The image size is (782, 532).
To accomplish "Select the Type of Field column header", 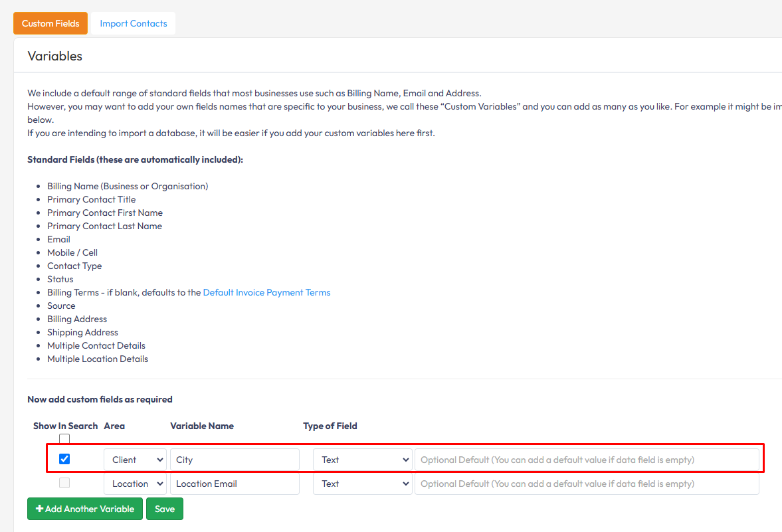I will pyautogui.click(x=330, y=426).
